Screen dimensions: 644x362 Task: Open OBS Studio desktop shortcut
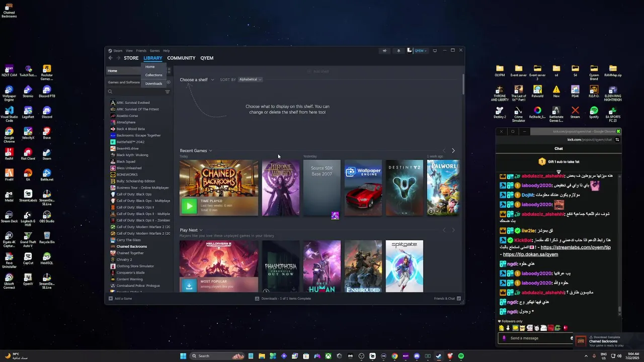(47, 216)
